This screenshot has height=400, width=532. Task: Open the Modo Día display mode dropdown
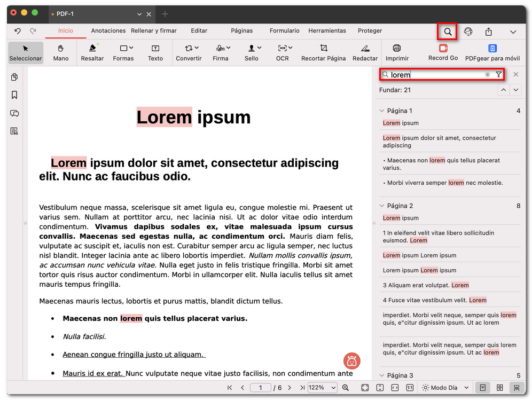(445, 388)
